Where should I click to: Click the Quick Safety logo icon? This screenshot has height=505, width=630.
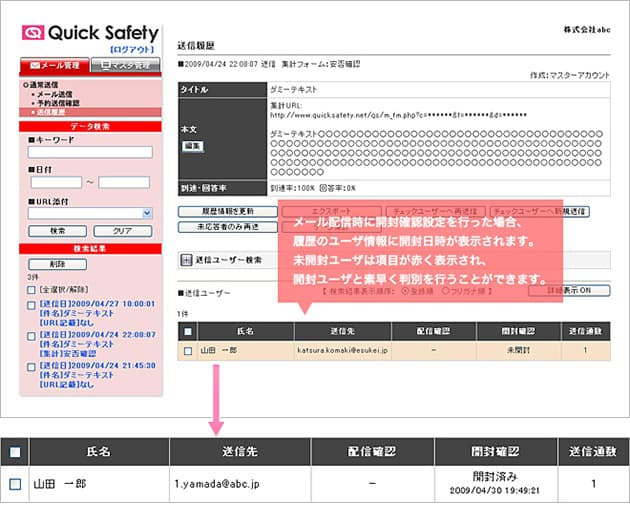pos(33,31)
